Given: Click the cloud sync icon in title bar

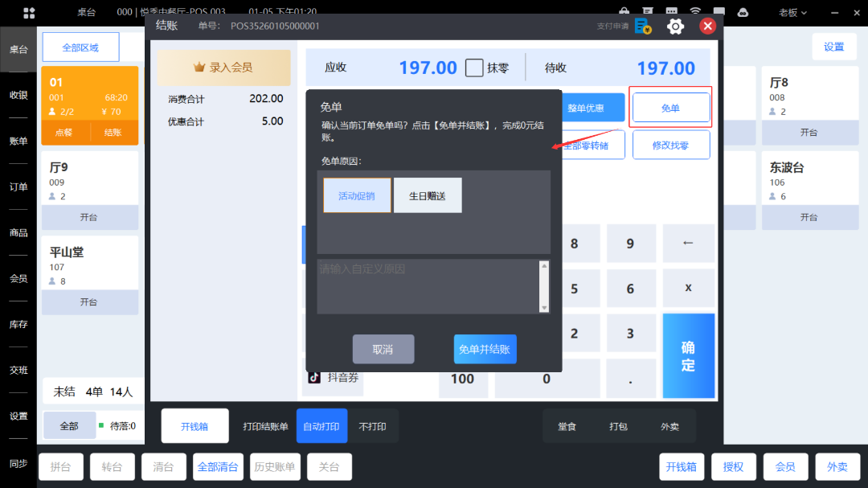Looking at the screenshot, I should (743, 11).
